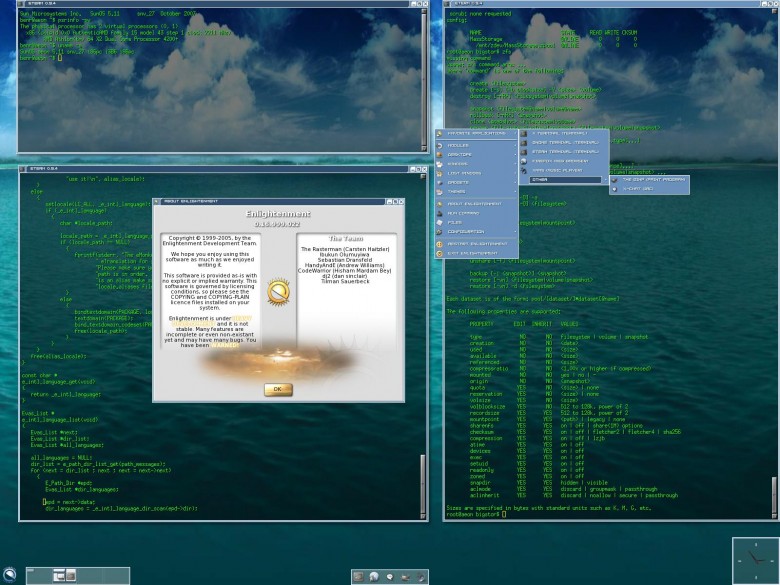Launch The GIMP paint program

650,180
